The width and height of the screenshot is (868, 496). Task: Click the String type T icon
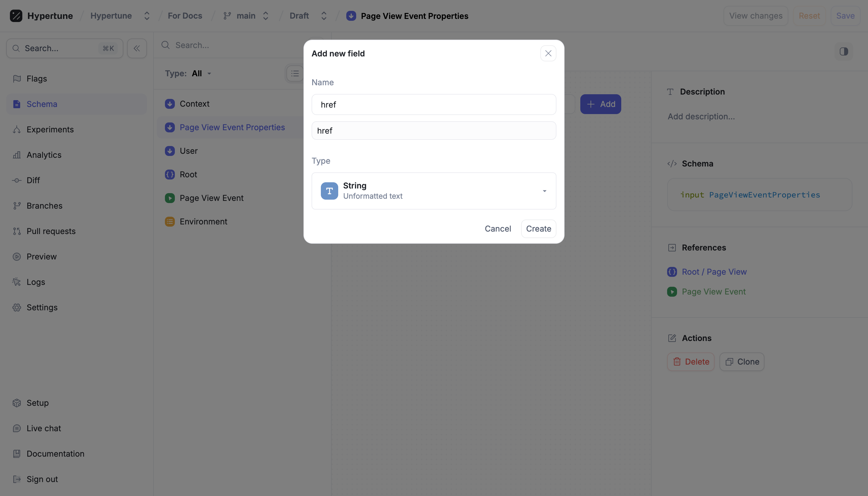pyautogui.click(x=329, y=191)
